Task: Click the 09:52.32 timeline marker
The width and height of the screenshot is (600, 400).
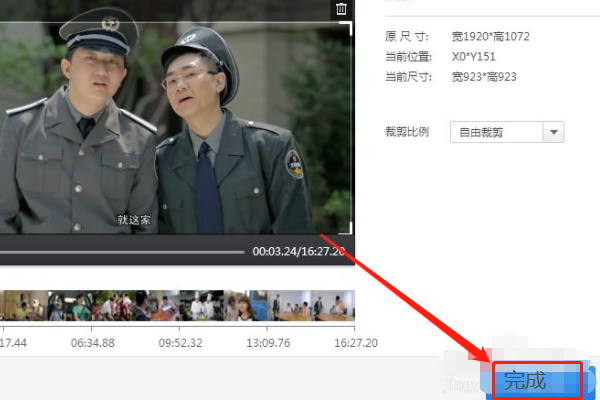Action: [x=180, y=343]
